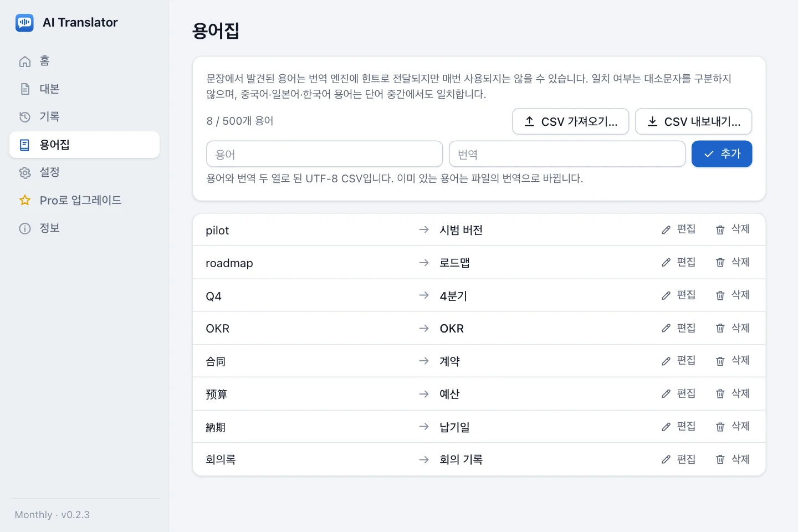798x532 pixels.
Task: Click trash icon in 預算 row
Action: click(720, 394)
